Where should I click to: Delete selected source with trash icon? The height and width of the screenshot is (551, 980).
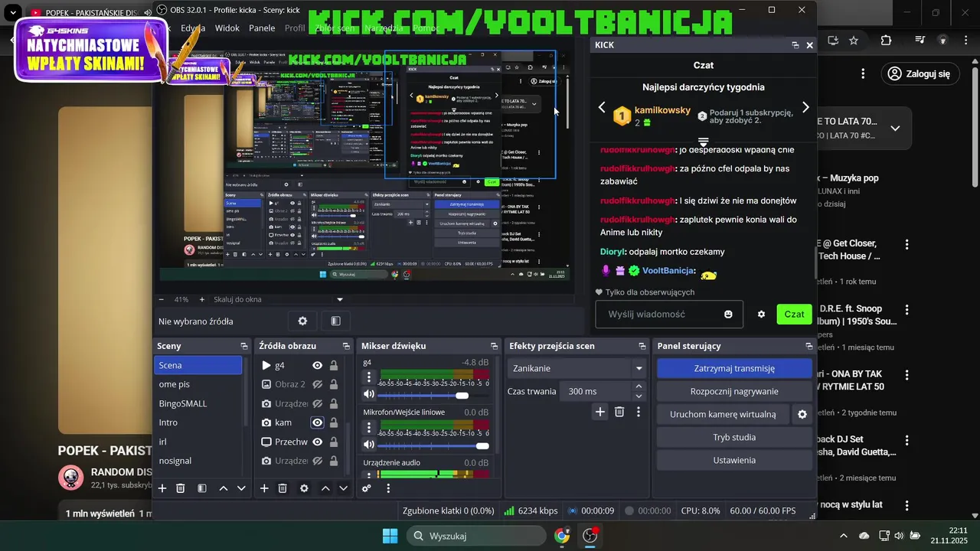pyautogui.click(x=283, y=488)
